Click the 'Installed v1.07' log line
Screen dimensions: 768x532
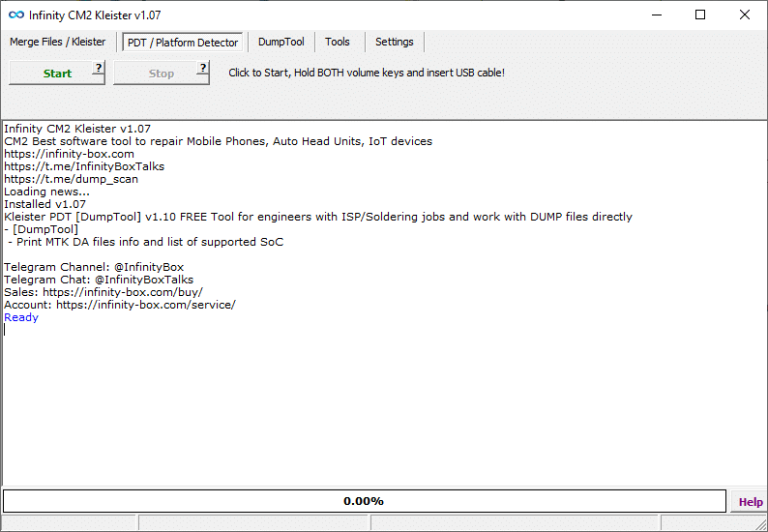tap(45, 204)
